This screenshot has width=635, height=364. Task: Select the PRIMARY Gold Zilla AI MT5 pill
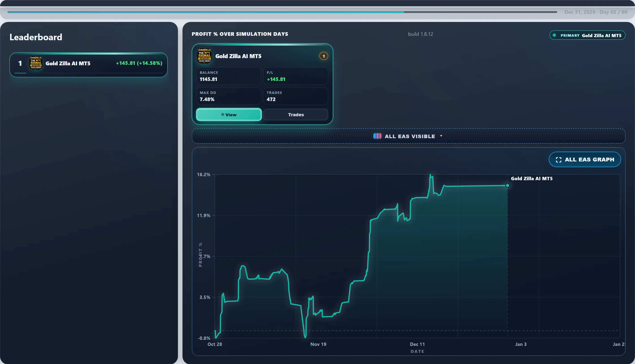(x=587, y=35)
